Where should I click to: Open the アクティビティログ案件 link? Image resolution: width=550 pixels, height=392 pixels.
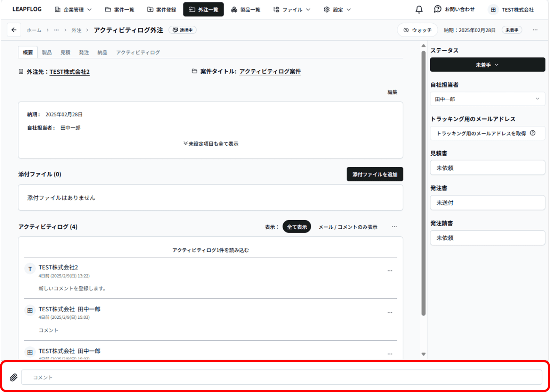pos(270,72)
